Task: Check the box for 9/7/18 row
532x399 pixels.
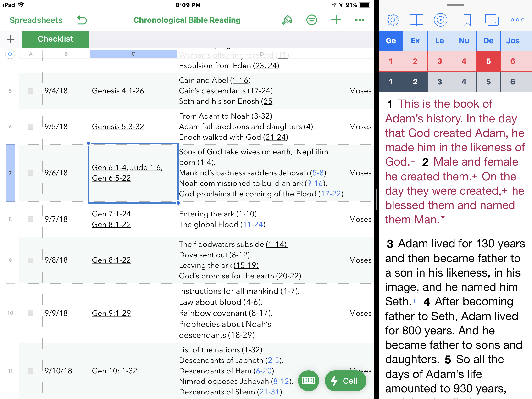Action: coord(31,219)
